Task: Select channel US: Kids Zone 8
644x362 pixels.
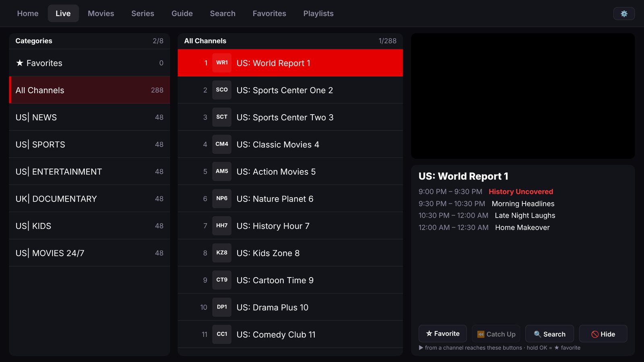Action: [290, 253]
